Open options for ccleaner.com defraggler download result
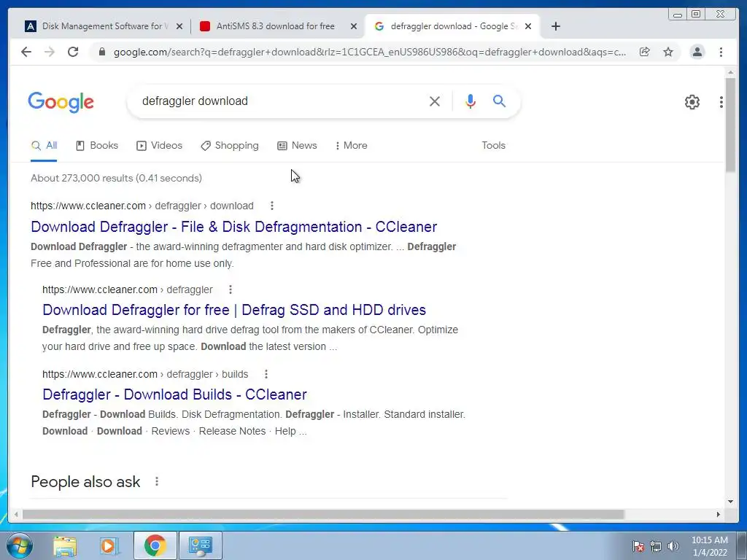The height and width of the screenshot is (560, 747). (272, 206)
